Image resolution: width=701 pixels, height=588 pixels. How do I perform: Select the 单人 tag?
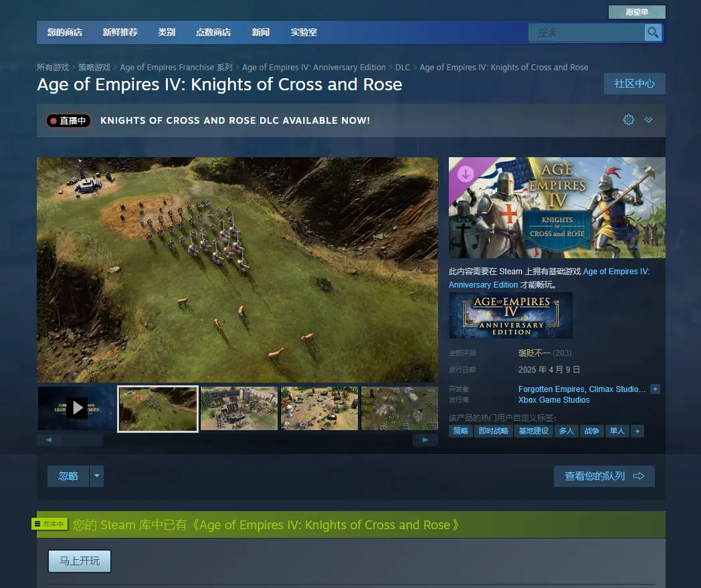617,431
